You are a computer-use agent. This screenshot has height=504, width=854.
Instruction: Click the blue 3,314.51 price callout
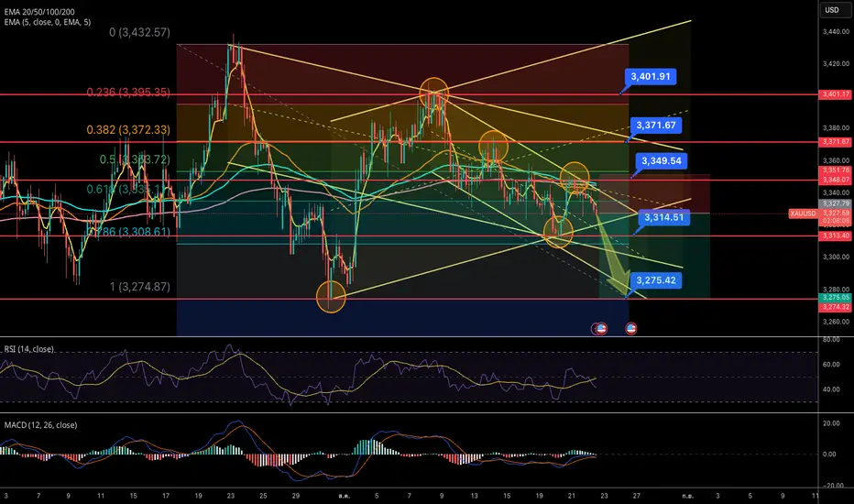pos(663,217)
